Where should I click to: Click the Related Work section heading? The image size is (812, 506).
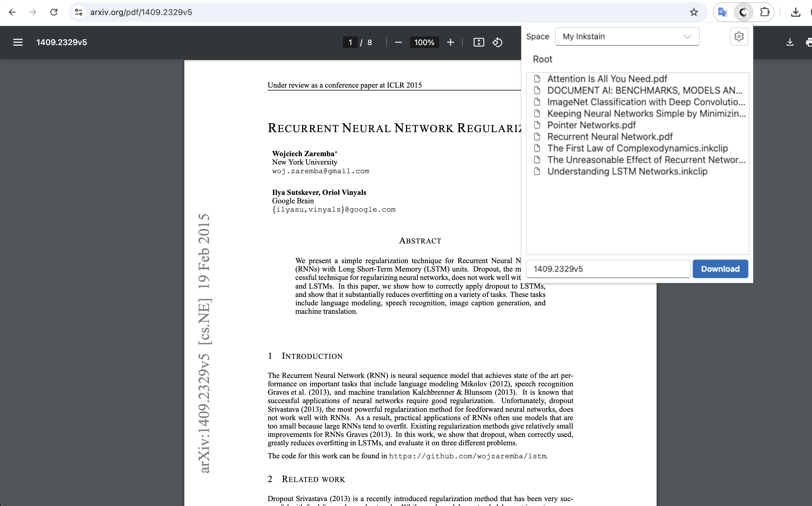point(313,479)
